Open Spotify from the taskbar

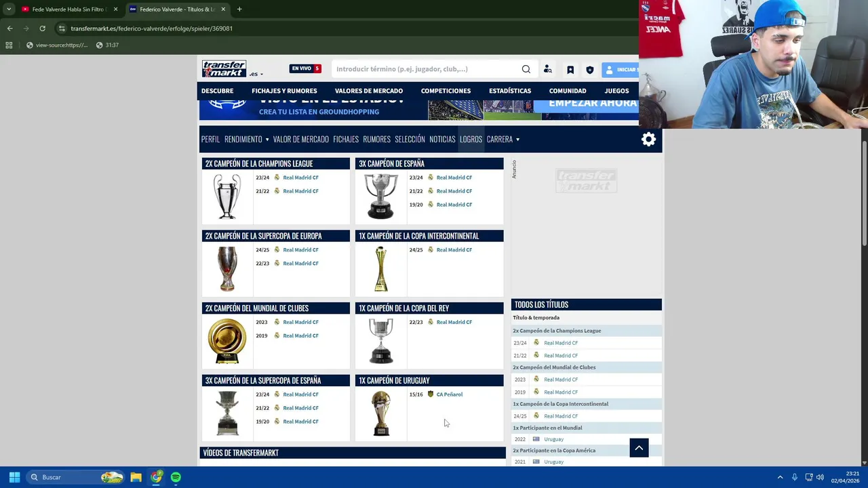pyautogui.click(x=176, y=477)
